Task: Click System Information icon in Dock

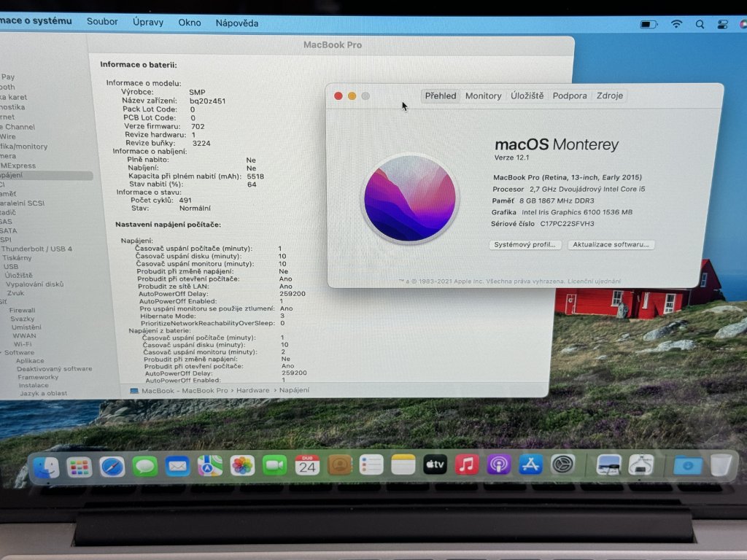Action: coord(640,464)
